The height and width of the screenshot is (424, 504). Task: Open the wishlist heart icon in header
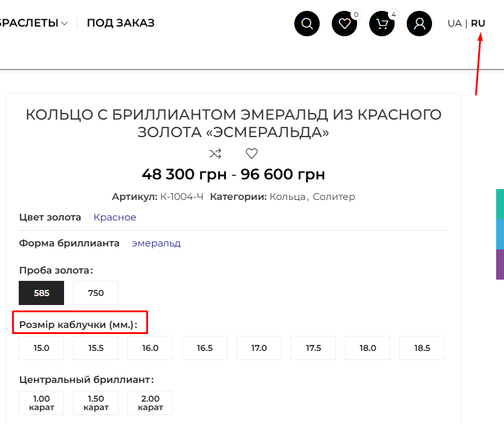click(x=344, y=24)
